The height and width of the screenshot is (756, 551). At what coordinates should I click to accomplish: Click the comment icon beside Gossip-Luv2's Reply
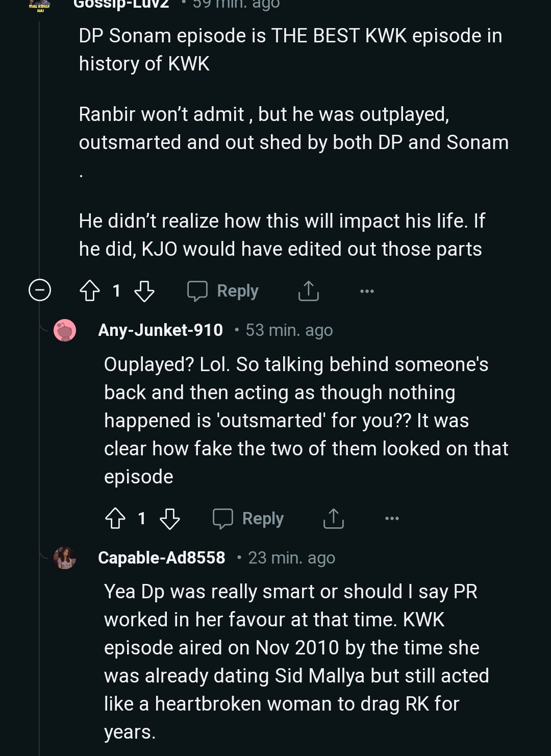[x=197, y=291]
